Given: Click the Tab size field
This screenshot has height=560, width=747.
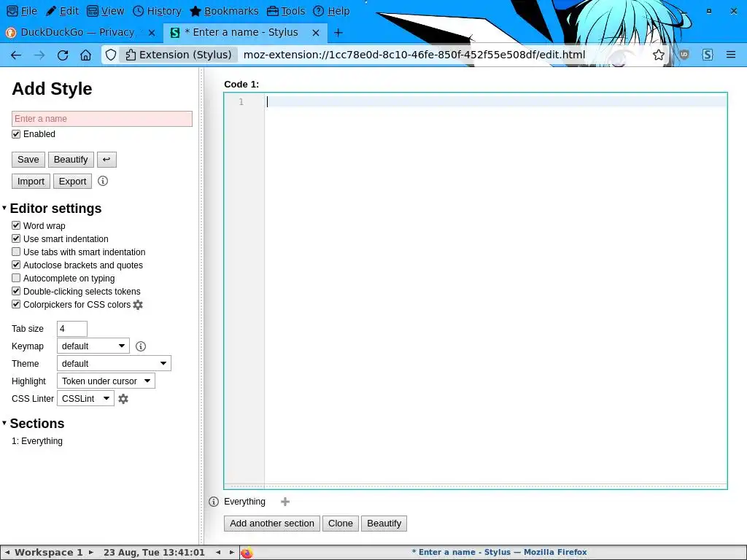Looking at the screenshot, I should [72, 329].
